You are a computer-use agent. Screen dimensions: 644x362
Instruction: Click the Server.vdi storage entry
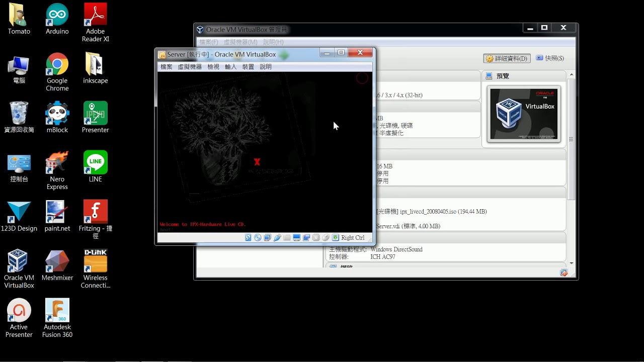408,226
